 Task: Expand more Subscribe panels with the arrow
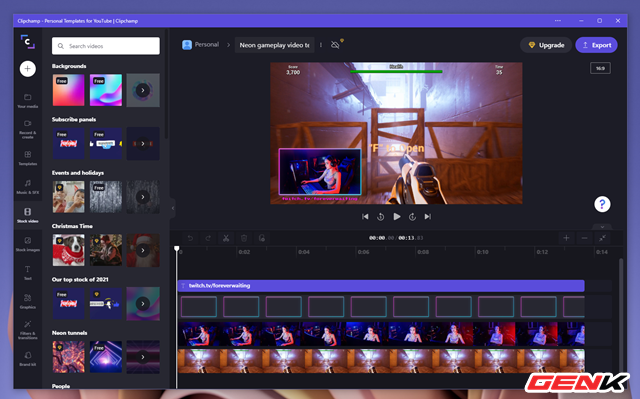(142, 144)
